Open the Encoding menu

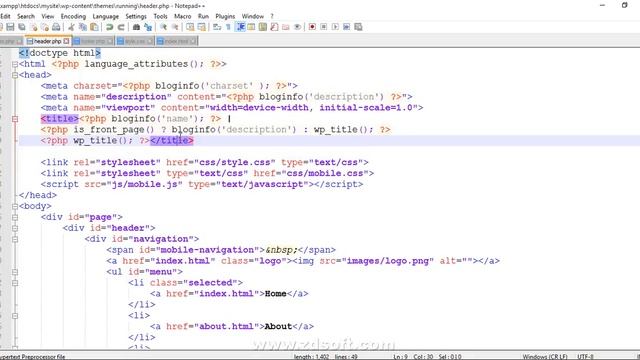point(73,16)
